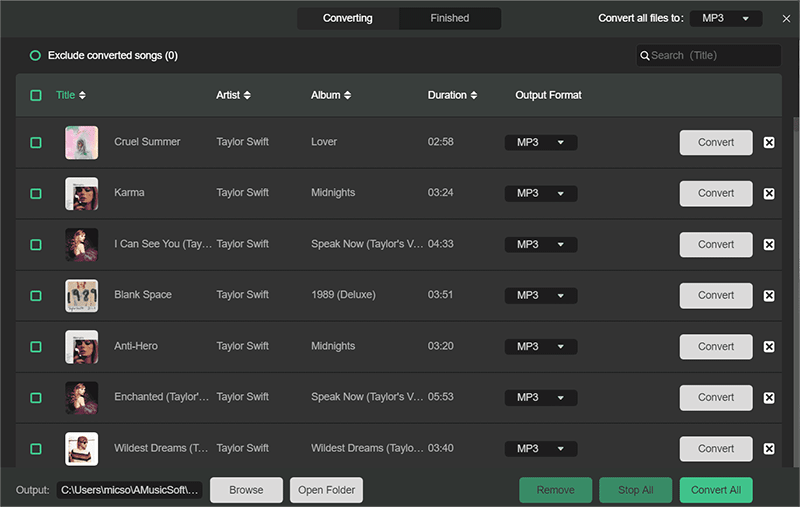Remove I Can See You row X icon
Viewport: 800px width, 507px height.
pyautogui.click(x=768, y=244)
